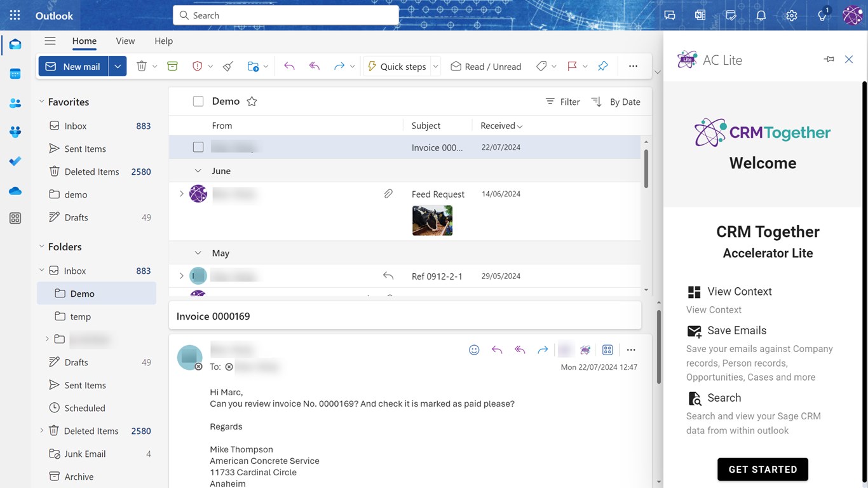This screenshot has height=488, width=868.
Task: Check the Invoice 000... message checkbox
Action: click(198, 147)
